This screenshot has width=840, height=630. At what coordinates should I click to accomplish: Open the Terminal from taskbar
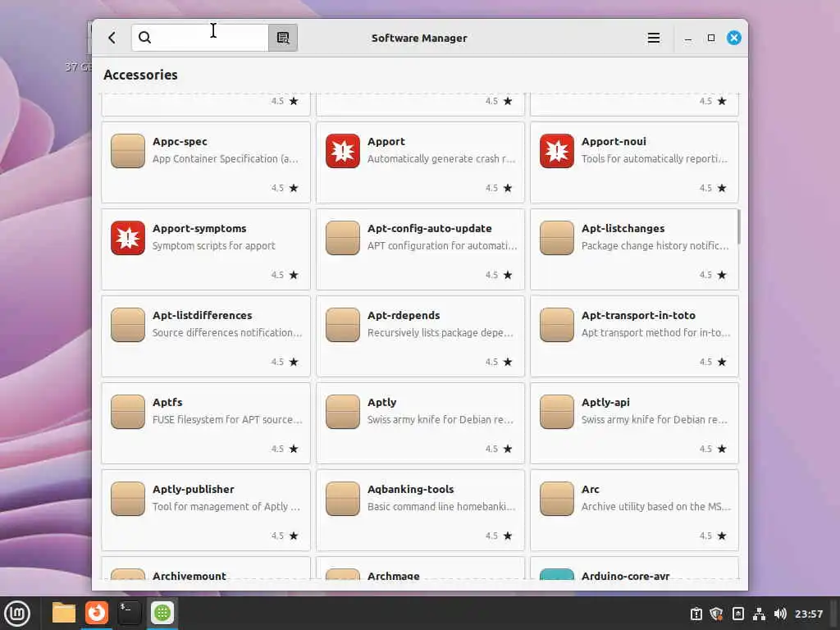(130, 613)
